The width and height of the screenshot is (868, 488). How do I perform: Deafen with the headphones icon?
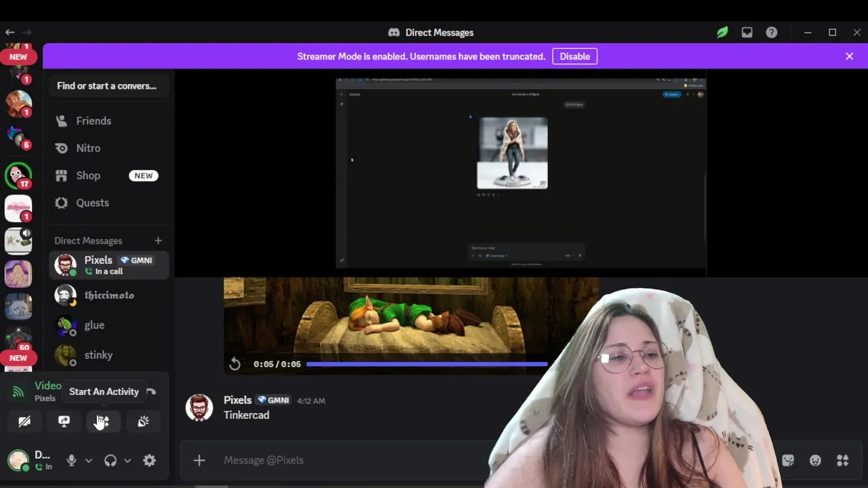(111, 460)
